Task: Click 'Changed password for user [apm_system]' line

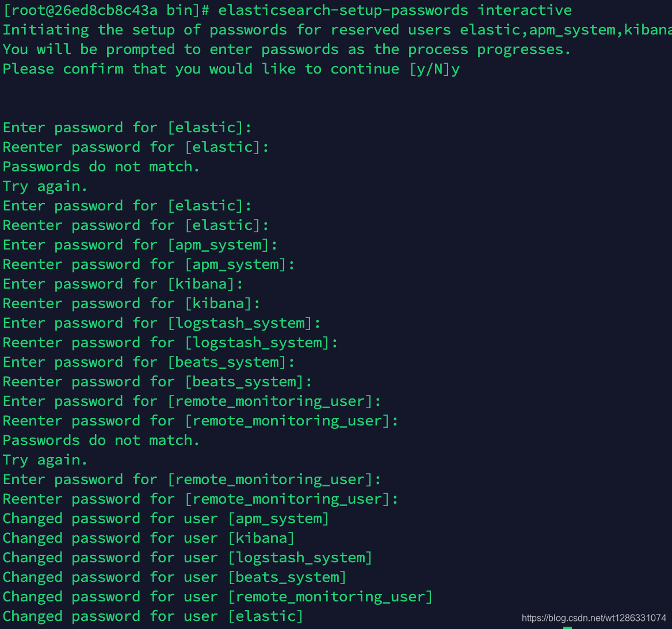Action: (x=166, y=519)
